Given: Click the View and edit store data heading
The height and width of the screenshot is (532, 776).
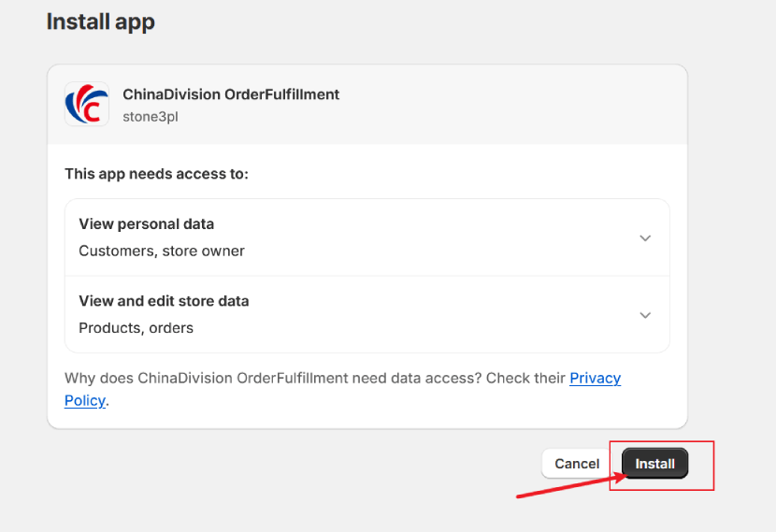Looking at the screenshot, I should coord(164,301).
